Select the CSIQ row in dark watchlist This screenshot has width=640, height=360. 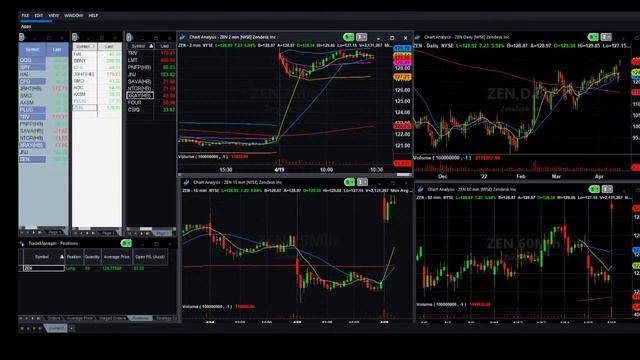[151, 109]
